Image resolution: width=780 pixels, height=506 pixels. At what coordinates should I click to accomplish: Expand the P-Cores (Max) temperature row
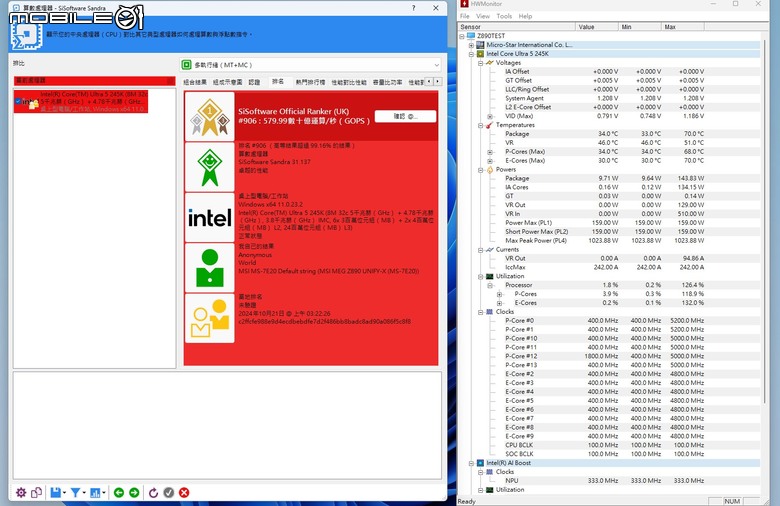coord(490,152)
